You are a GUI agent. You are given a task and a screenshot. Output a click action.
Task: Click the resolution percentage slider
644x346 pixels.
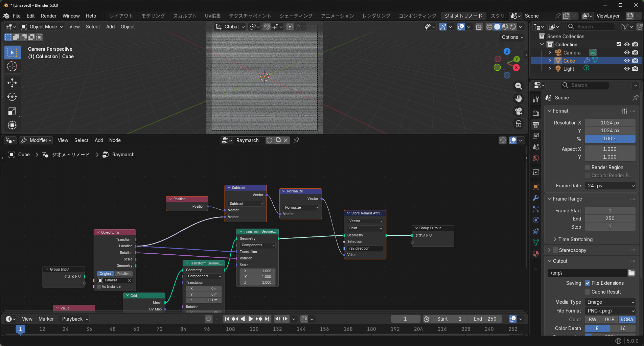[x=610, y=139]
